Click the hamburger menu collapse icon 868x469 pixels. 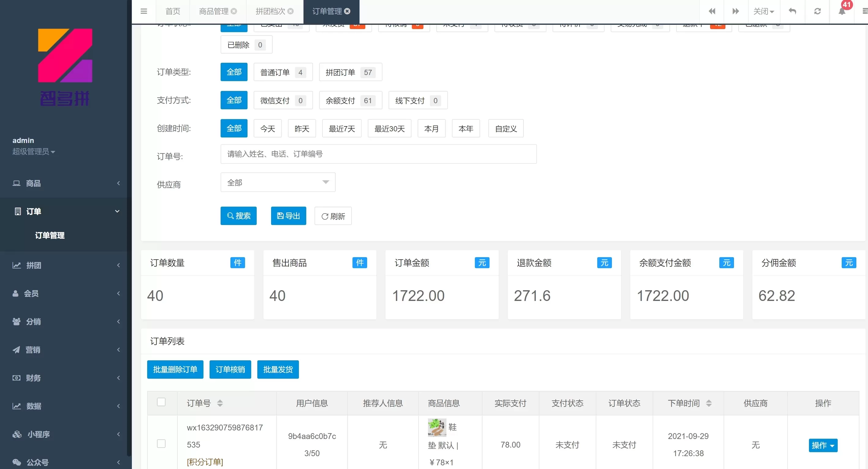(x=144, y=11)
